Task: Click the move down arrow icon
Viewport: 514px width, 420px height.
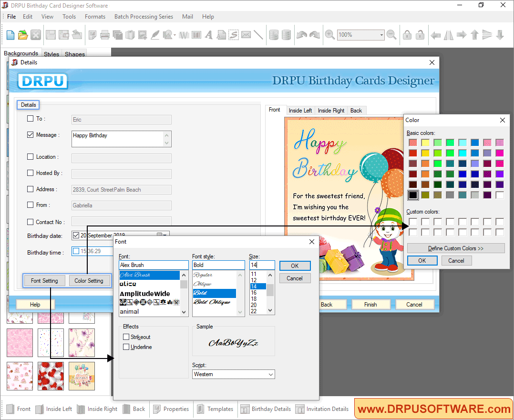Action: [x=500, y=35]
